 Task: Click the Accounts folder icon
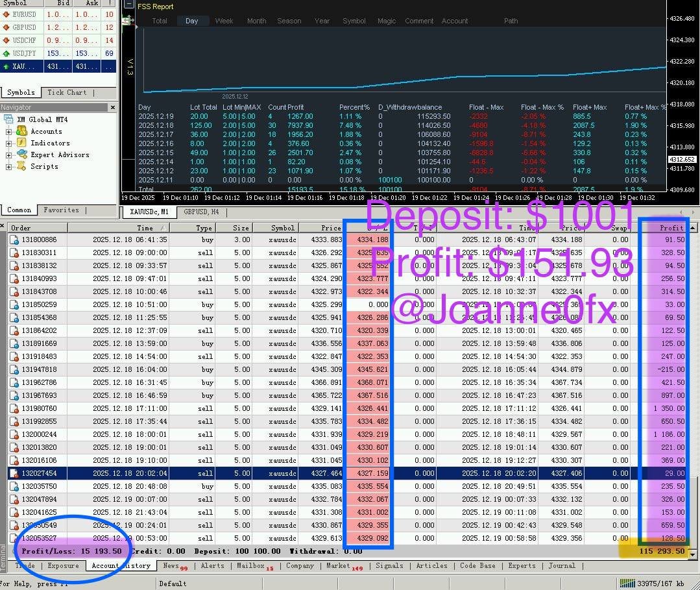pos(22,131)
